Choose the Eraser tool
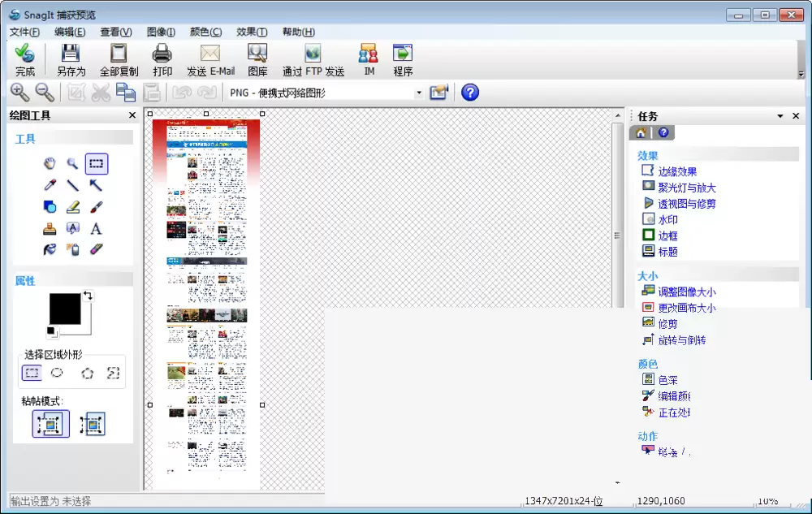This screenshot has height=514, width=812. pyautogui.click(x=96, y=249)
